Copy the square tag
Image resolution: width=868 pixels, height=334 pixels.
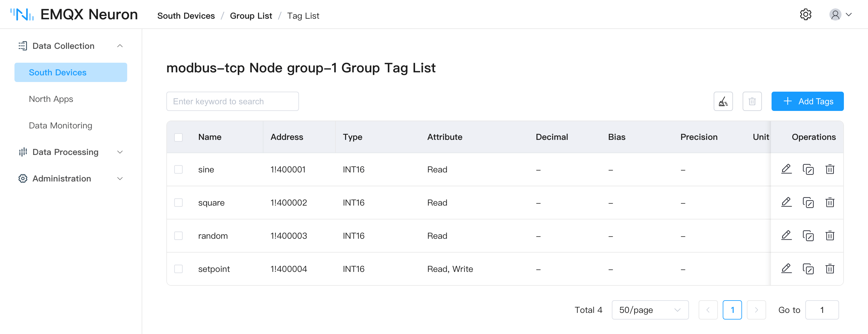tap(808, 202)
